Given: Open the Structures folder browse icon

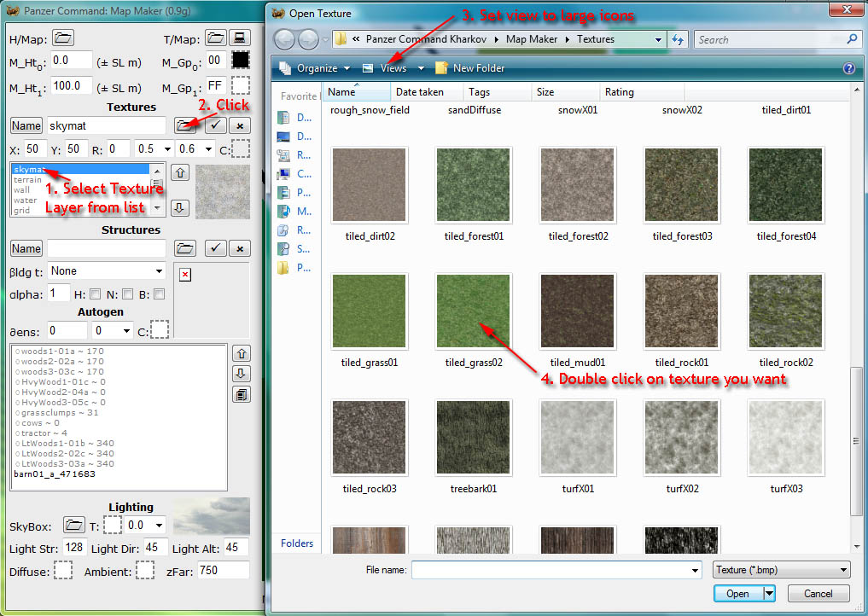Looking at the screenshot, I should pos(185,248).
